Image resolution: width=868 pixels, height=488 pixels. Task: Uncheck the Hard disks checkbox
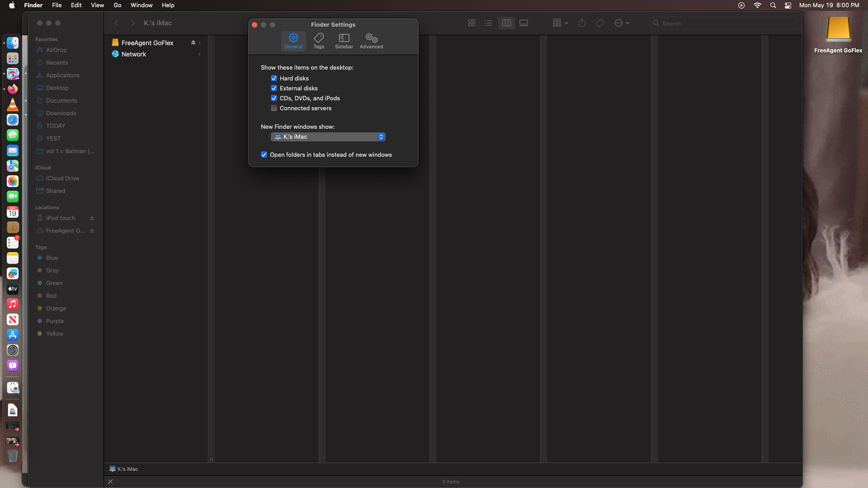[274, 78]
